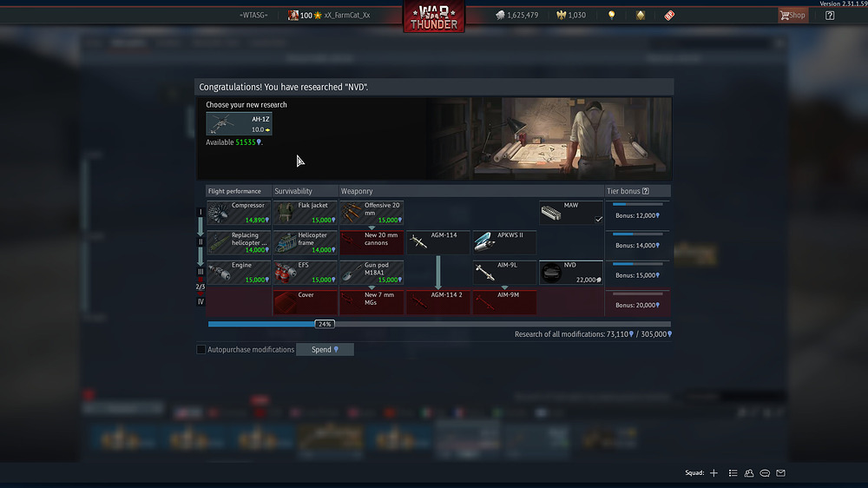Open the friends contacts icon
The width and height of the screenshot is (868, 488).
748,473
